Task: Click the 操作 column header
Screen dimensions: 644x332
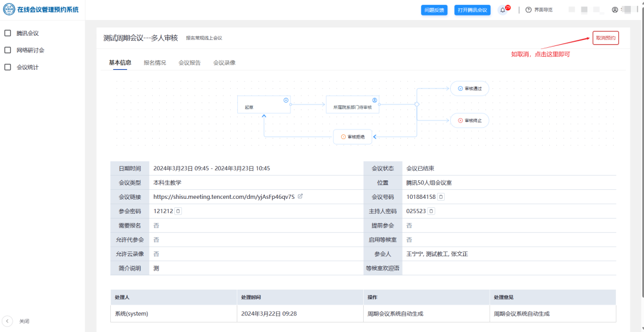Action: 426,297
